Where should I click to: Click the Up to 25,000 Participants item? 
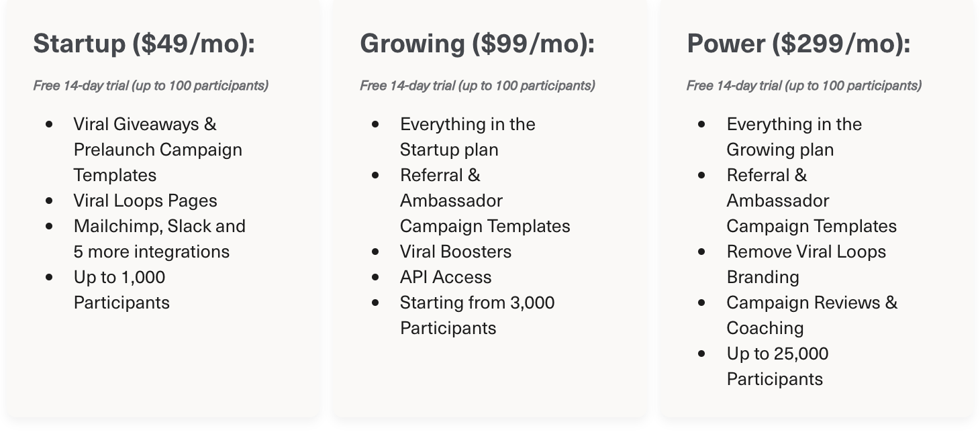777,366
